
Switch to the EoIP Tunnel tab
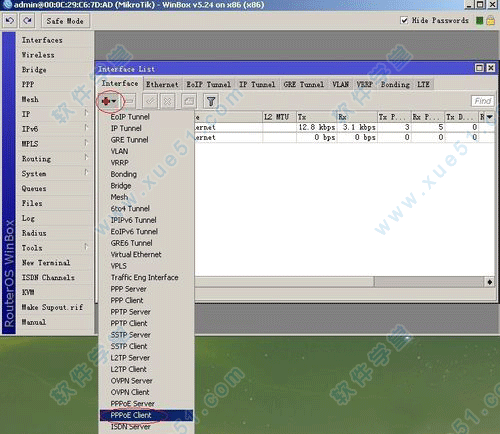[208, 84]
